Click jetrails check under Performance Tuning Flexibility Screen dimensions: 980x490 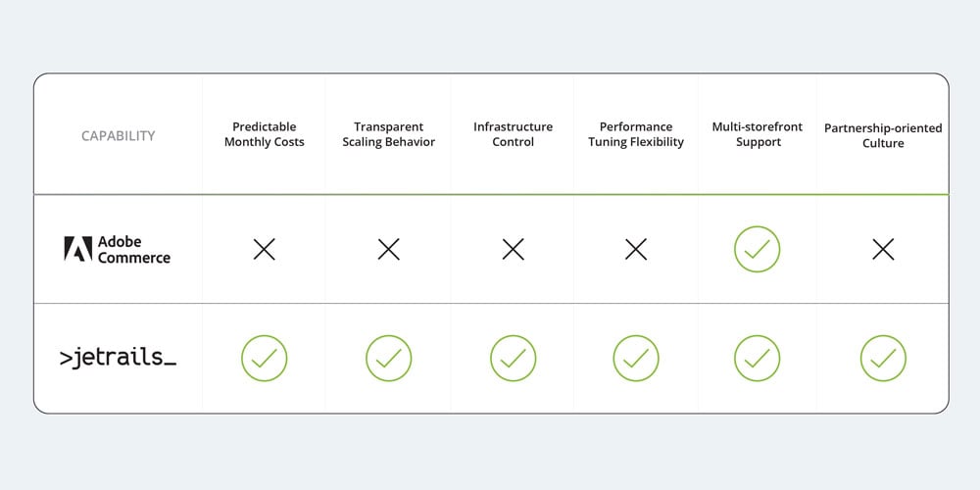pos(636,359)
